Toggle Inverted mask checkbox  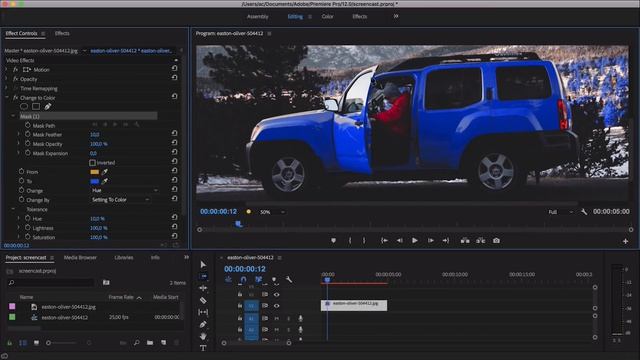coord(92,162)
